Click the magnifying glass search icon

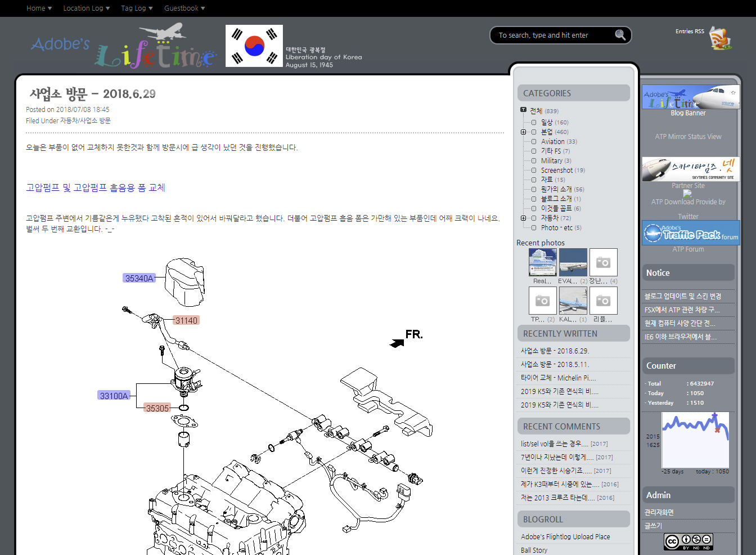pyautogui.click(x=620, y=35)
